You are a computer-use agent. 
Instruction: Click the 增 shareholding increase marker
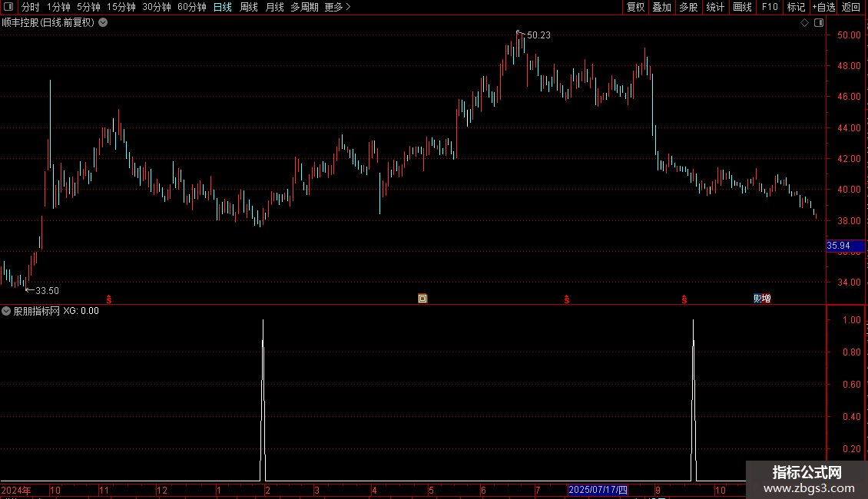click(767, 299)
